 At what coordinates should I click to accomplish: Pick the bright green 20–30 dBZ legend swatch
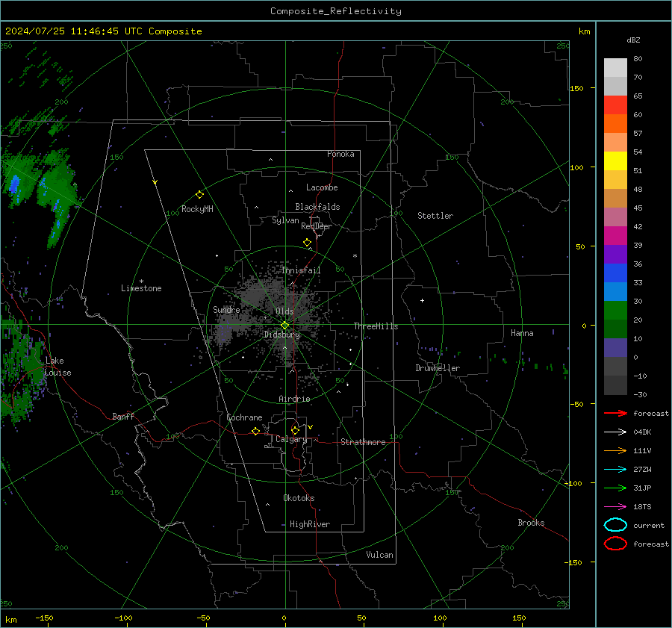click(x=615, y=311)
